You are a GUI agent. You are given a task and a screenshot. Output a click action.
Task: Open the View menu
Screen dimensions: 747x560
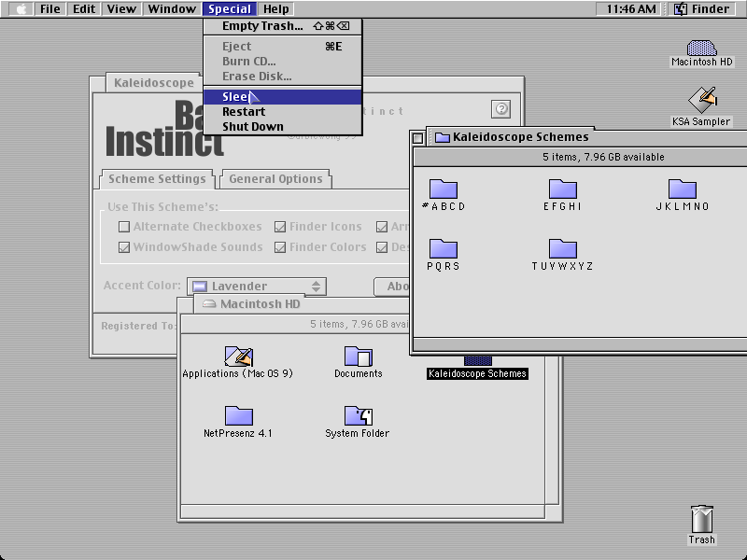121,9
